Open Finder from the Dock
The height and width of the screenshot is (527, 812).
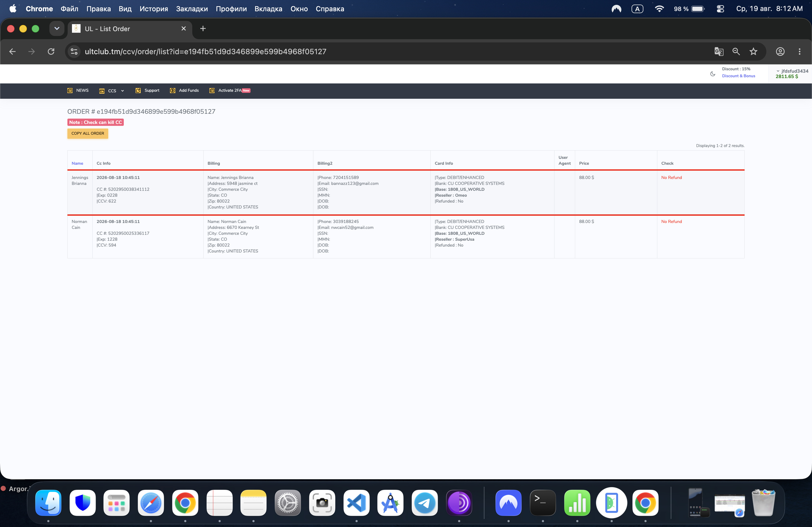pos(48,503)
